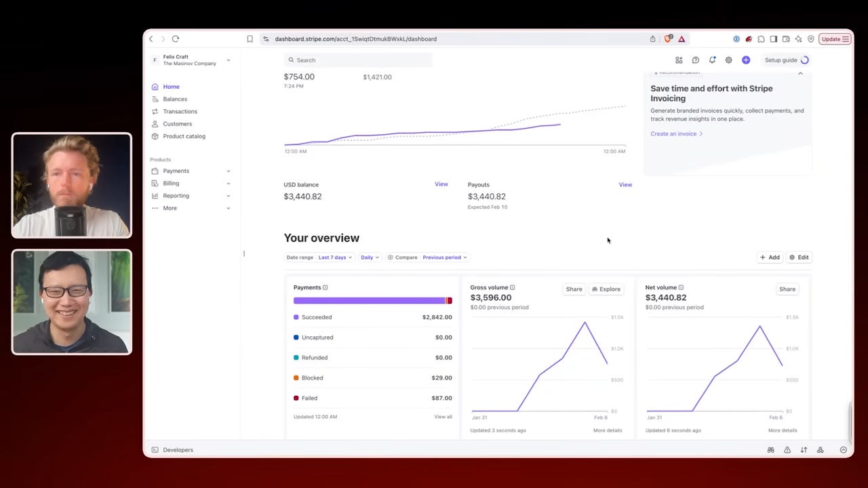Enable the Compare option in overview filters
868x488 pixels.
pos(402,257)
